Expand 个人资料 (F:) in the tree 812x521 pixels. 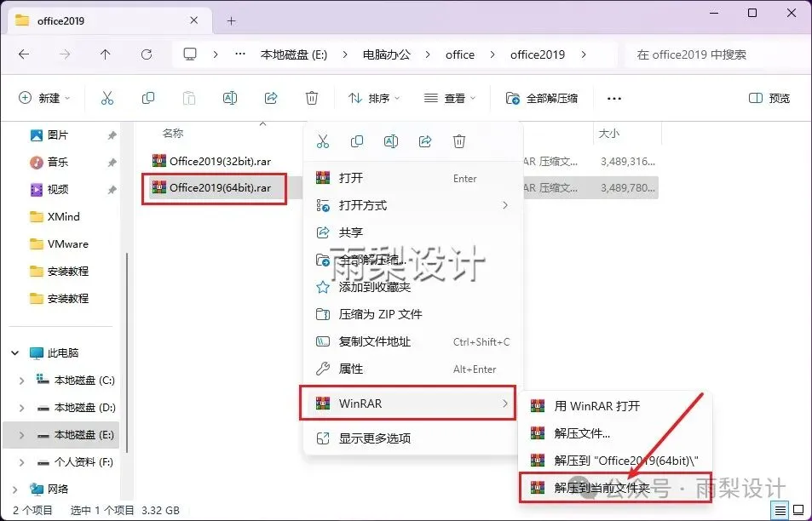click(21, 462)
